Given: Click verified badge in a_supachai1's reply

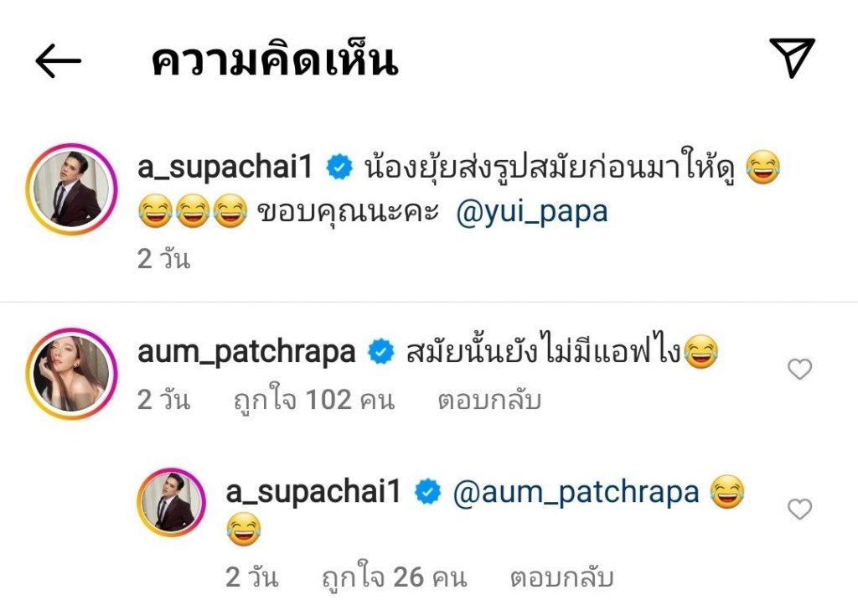Looking at the screenshot, I should tap(428, 491).
